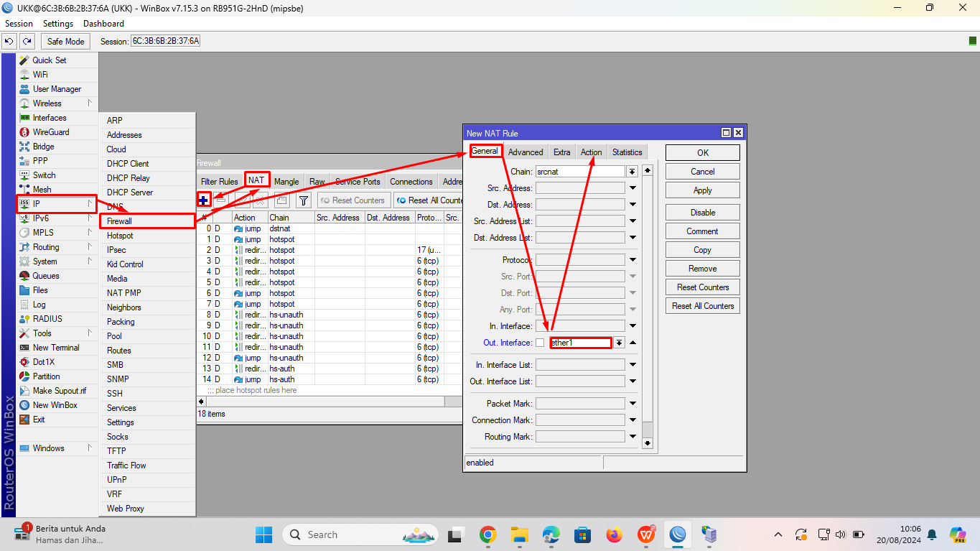This screenshot has width=980, height=551.
Task: Select the Mangle tab in Firewall
Action: pyautogui.click(x=286, y=182)
